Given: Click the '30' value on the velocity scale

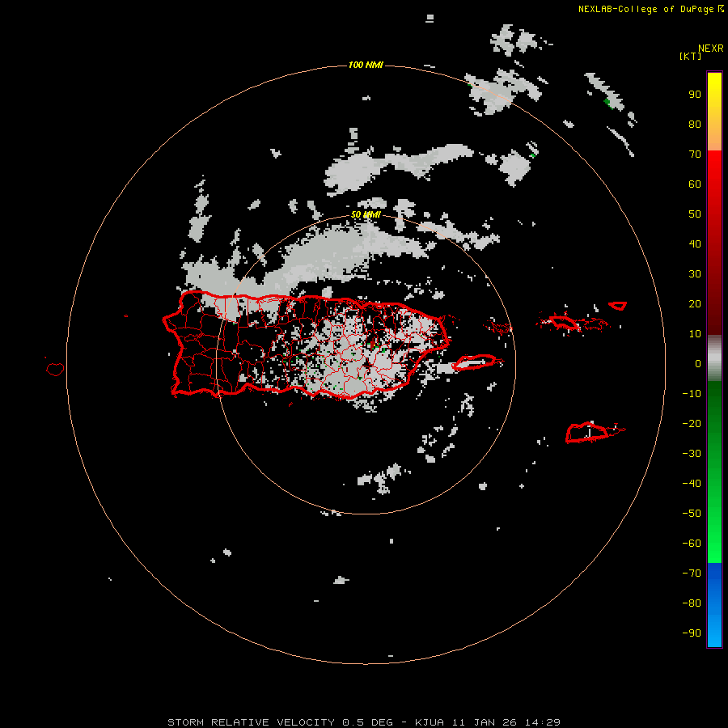Looking at the screenshot, I should (x=695, y=274).
